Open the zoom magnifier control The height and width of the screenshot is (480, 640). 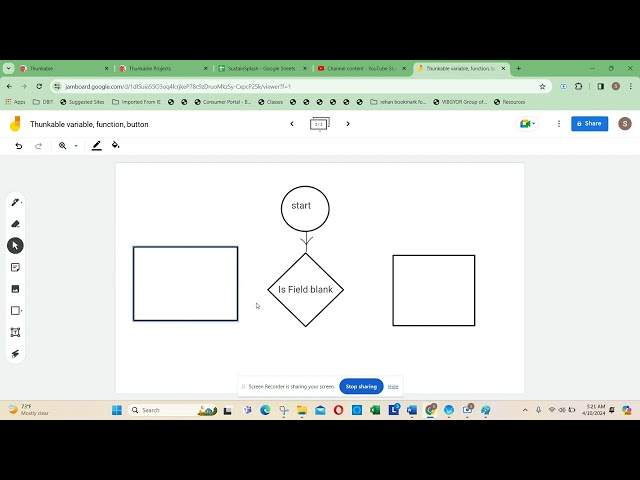pos(62,146)
